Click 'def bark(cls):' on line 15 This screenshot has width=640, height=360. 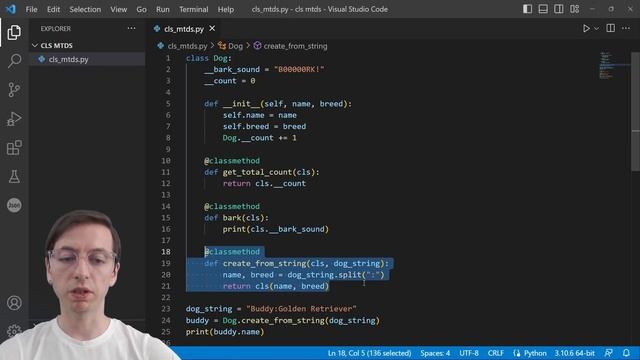(236, 218)
